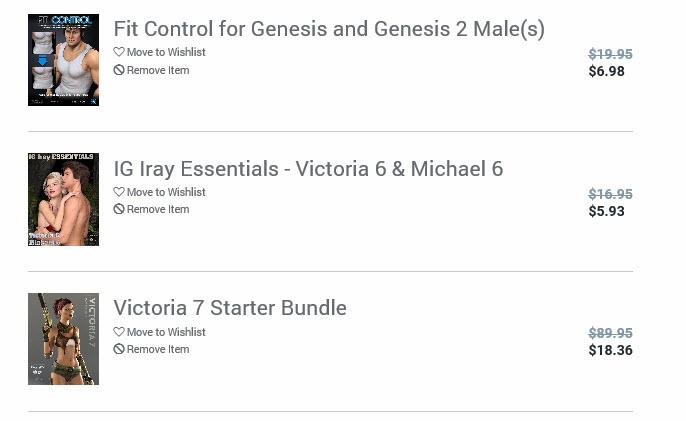This screenshot has width=686, height=421.
Task: Move IG Iray Essentials to Wishlist text link
Action: pyautogui.click(x=166, y=192)
